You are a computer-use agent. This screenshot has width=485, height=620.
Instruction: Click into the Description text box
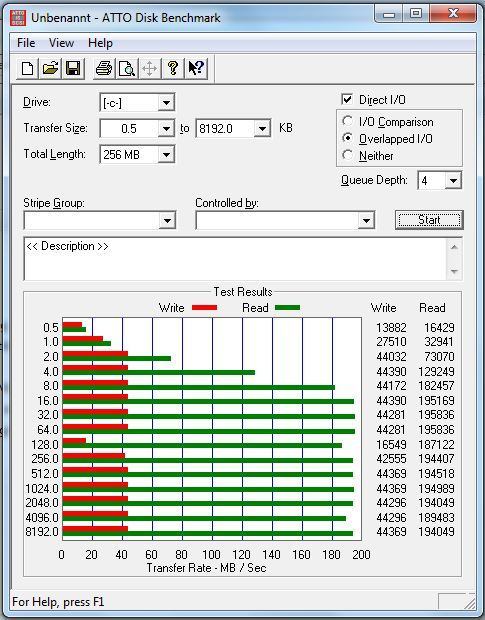pyautogui.click(x=236, y=259)
